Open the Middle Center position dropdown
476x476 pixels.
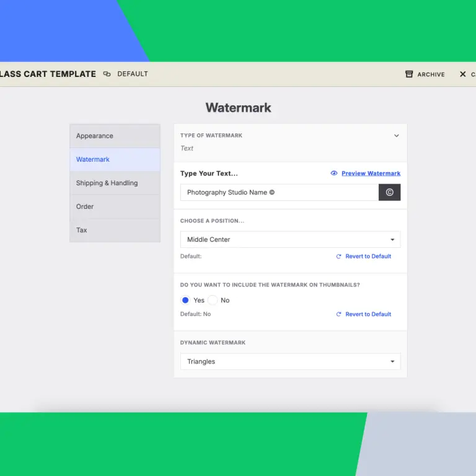click(290, 239)
